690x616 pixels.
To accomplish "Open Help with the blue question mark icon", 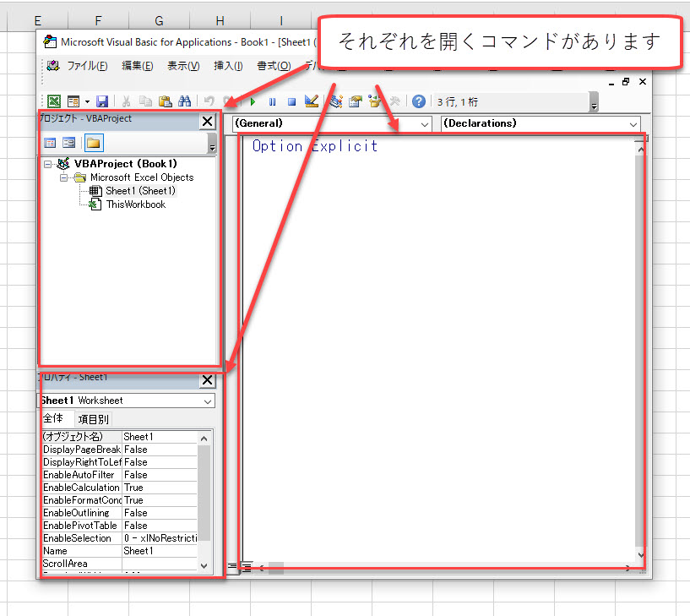I will pos(419,101).
